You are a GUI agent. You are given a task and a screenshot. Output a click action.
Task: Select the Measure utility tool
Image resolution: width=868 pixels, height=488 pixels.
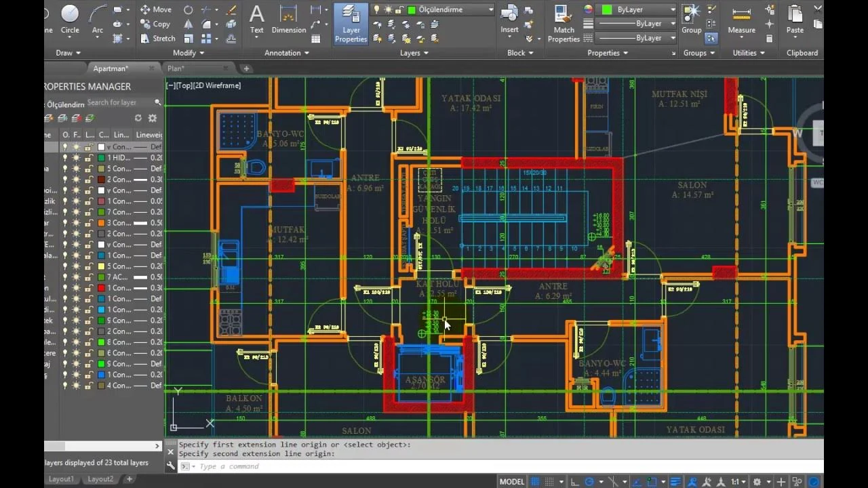click(x=741, y=19)
